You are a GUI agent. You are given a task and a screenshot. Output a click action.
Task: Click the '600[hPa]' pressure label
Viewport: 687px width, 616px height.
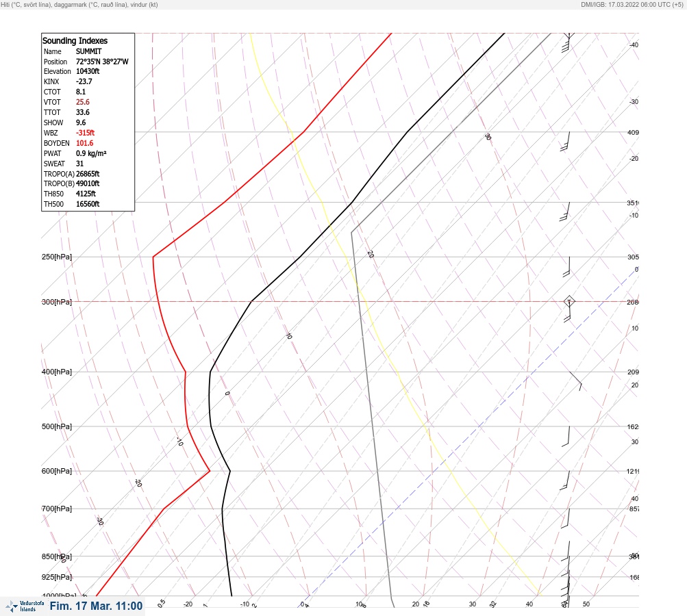57,471
